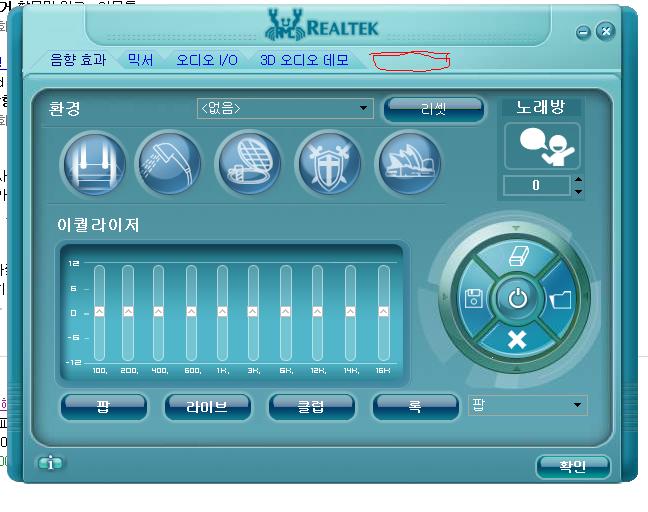
Task: Click the 1K equalizer slider handle
Action: 222,311
